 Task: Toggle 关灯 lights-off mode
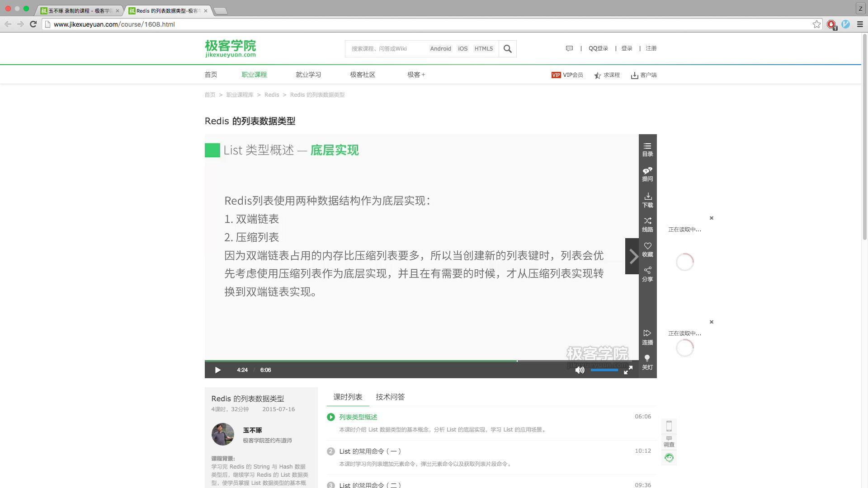click(647, 362)
